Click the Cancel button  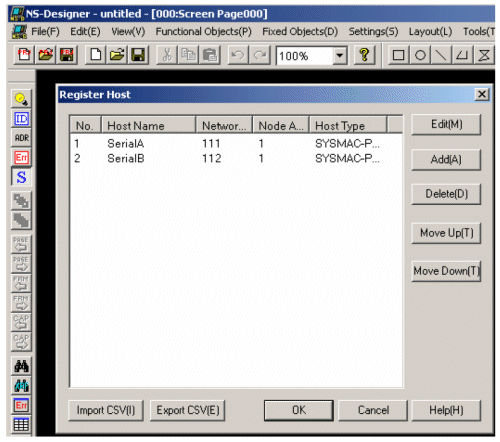click(373, 410)
